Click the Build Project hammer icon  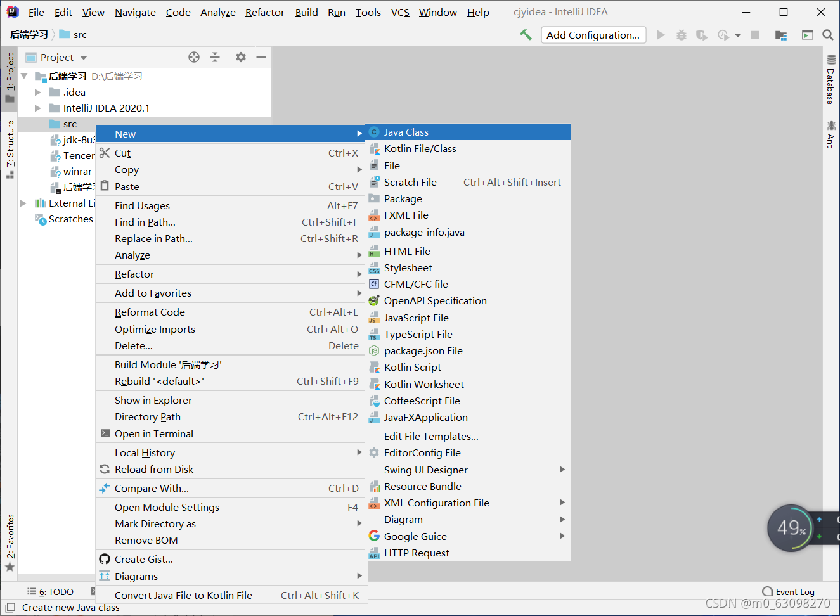(526, 35)
